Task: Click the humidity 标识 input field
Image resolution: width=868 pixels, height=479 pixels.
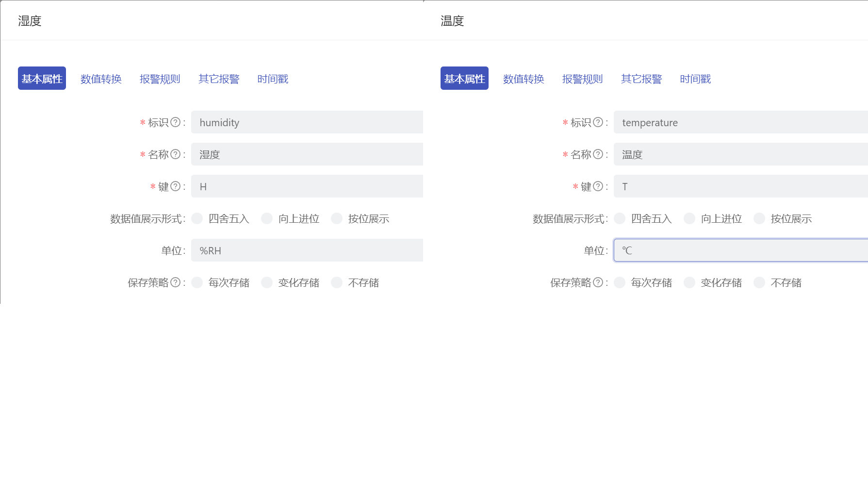Action: (x=307, y=122)
